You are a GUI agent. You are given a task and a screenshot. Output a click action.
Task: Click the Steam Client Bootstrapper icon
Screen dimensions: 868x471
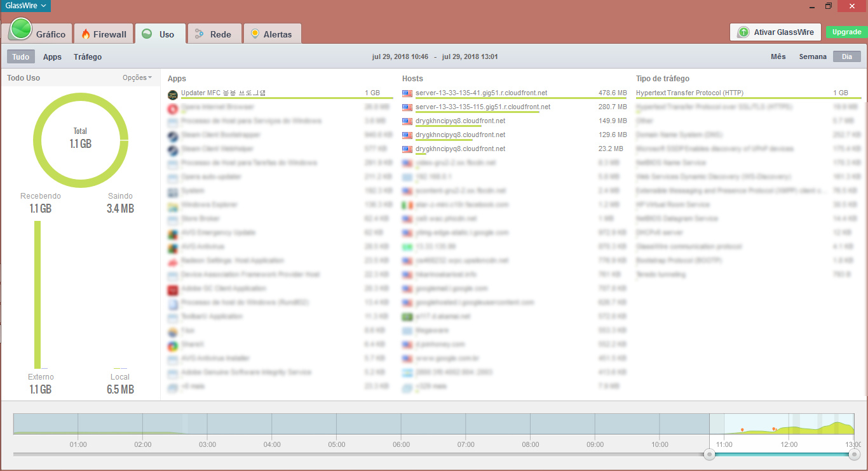click(172, 135)
